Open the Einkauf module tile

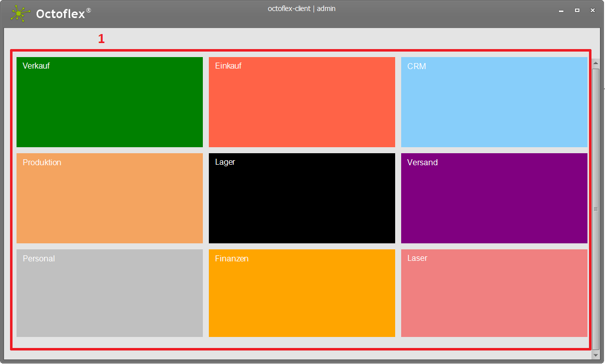coord(301,102)
